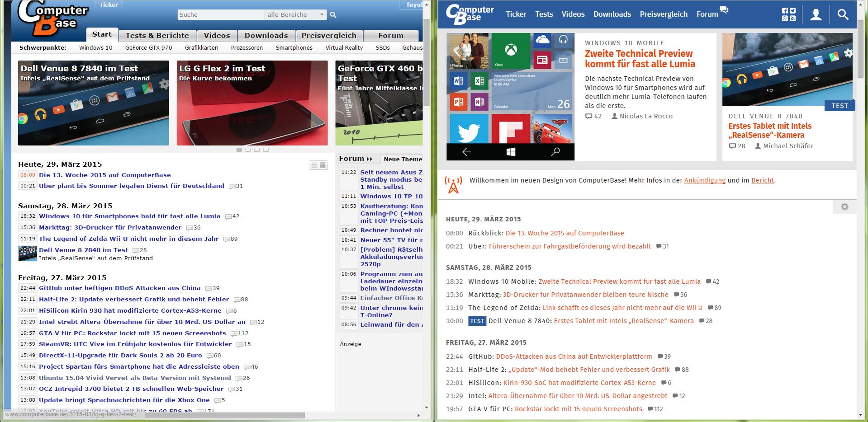
Task: Select third carousel page indicator
Action: pyautogui.click(x=257, y=150)
